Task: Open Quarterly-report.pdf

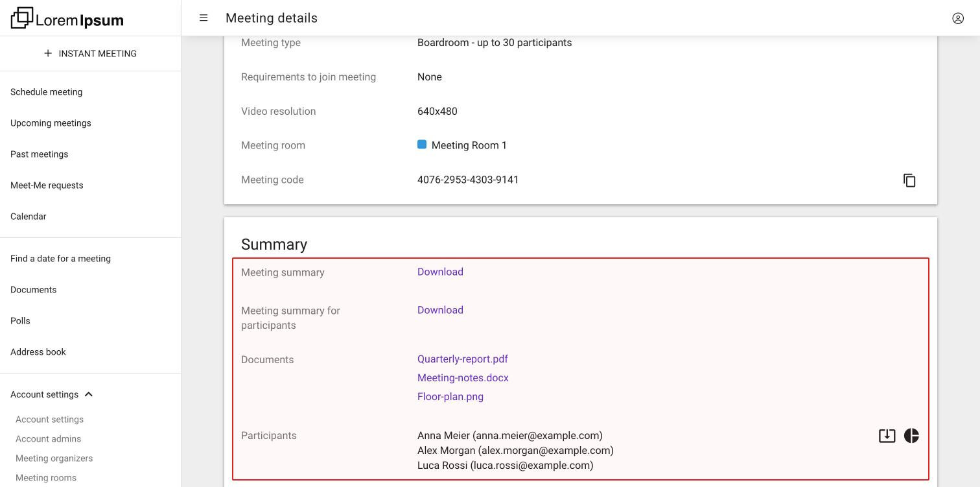Action: [463, 359]
